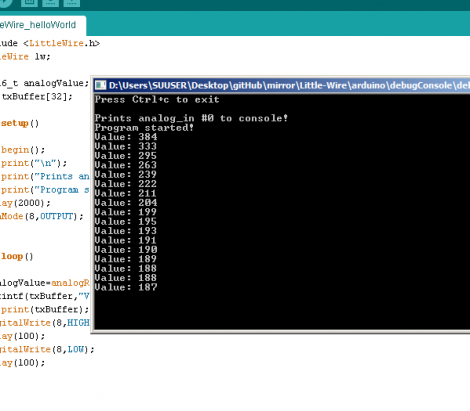This screenshot has width=470, height=411.
Task: Click the 'Value: 199' console line
Action: tap(126, 212)
